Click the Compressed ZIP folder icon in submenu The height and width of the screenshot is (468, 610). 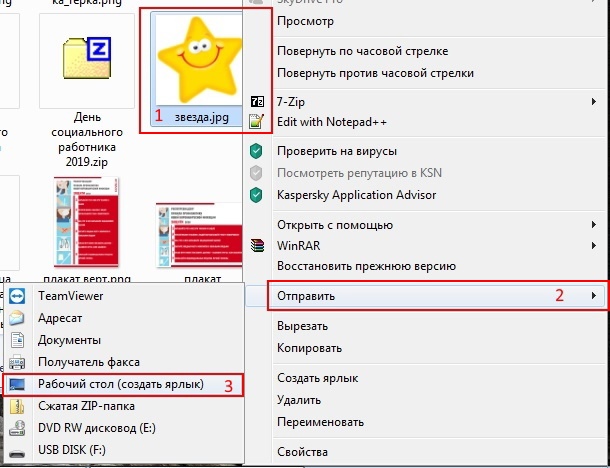16,406
